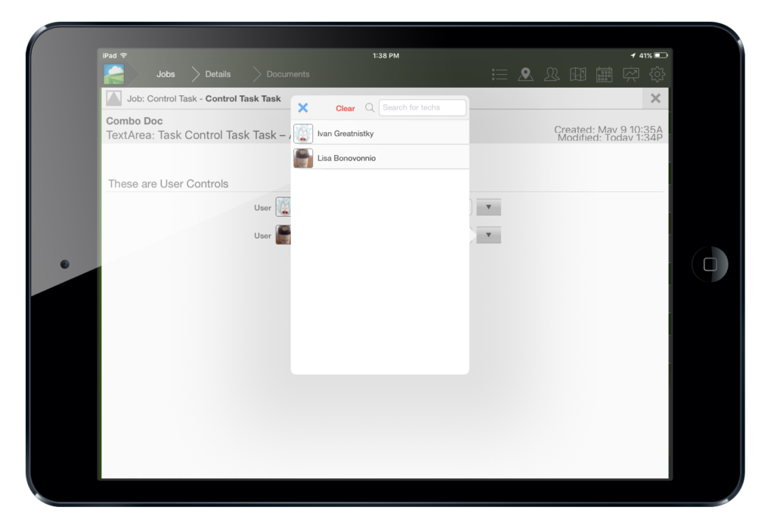Focus the Search for techs field

[422, 107]
